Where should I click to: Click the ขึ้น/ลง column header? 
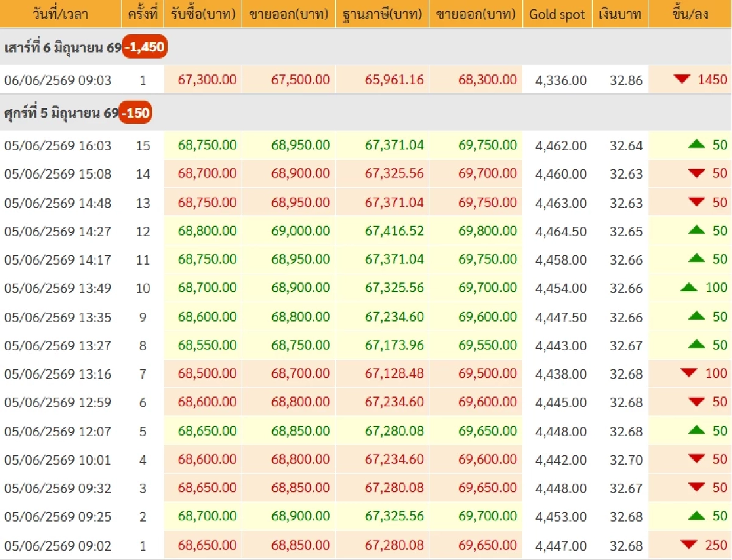click(x=690, y=14)
